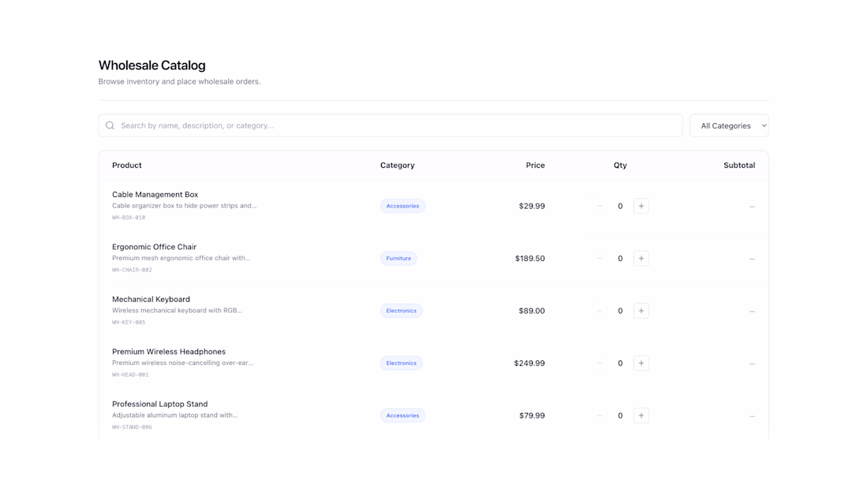Decrease quantity for Ergonomic Office Chair
This screenshot has width=868, height=488.
(x=599, y=259)
